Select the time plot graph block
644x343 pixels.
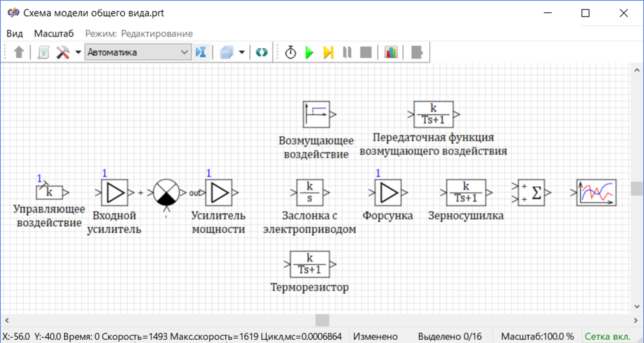point(596,193)
